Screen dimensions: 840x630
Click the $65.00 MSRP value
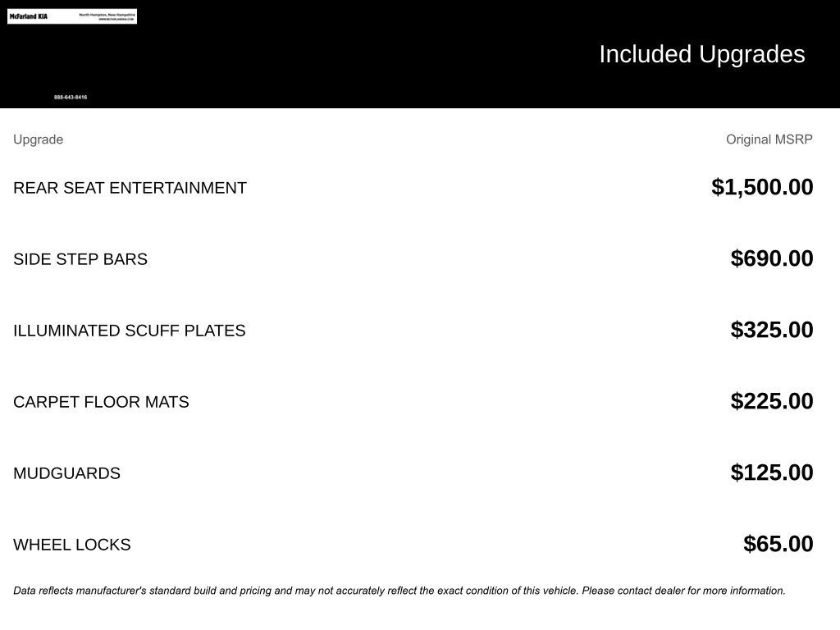(x=778, y=544)
